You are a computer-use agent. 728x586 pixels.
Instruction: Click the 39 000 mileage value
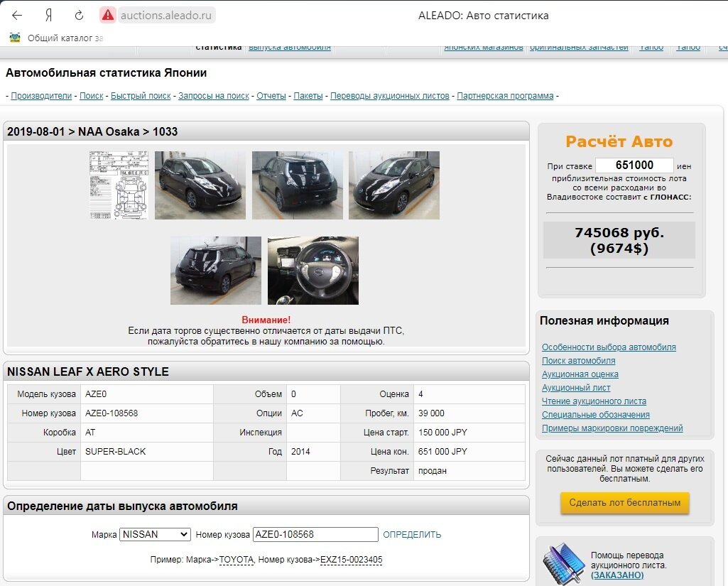point(431,413)
